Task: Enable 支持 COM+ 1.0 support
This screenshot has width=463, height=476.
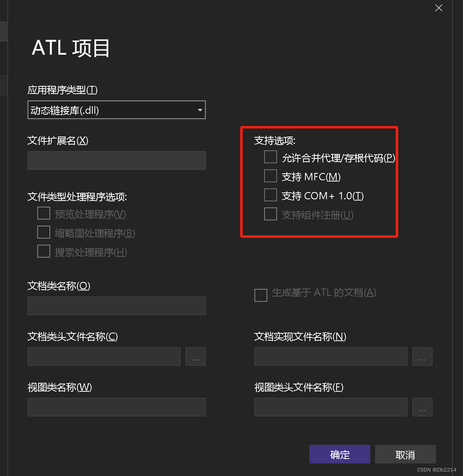Action: click(x=270, y=195)
